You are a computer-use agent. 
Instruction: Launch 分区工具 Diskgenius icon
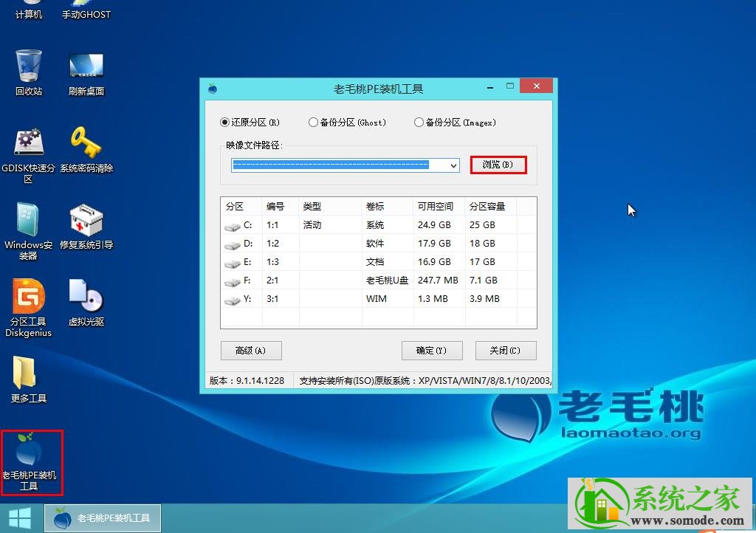[29, 308]
